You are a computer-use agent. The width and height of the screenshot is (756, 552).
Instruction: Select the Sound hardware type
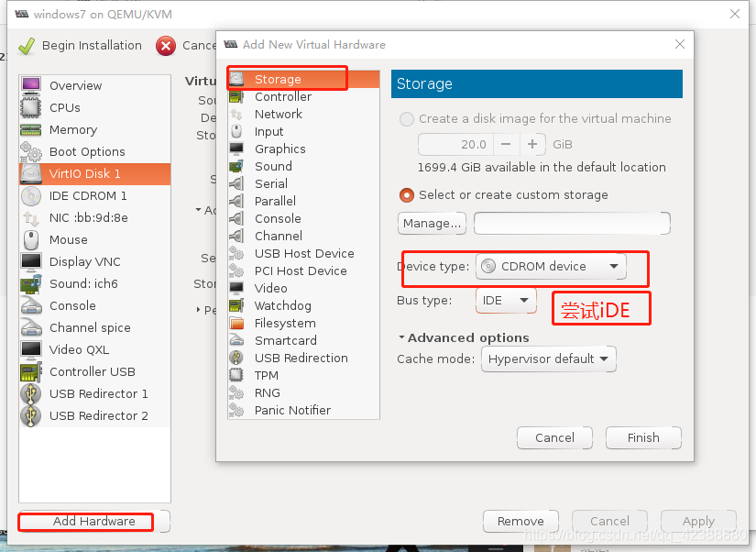pos(272,166)
